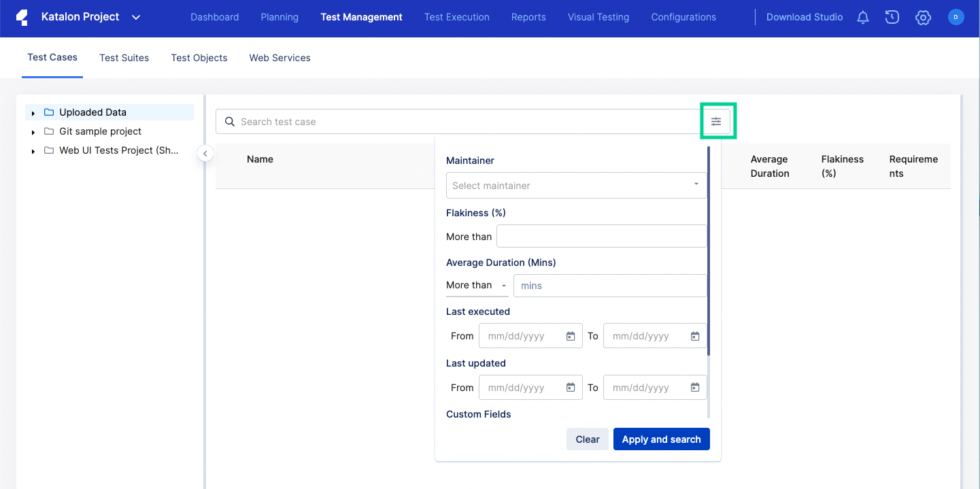Open the settings gear icon

pyautogui.click(x=923, y=18)
